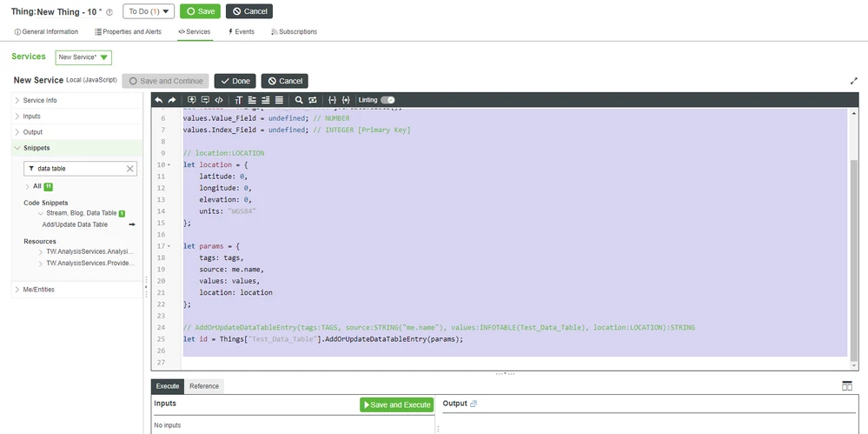The height and width of the screenshot is (434, 868).
Task: Open the General Information tab
Action: click(47, 31)
